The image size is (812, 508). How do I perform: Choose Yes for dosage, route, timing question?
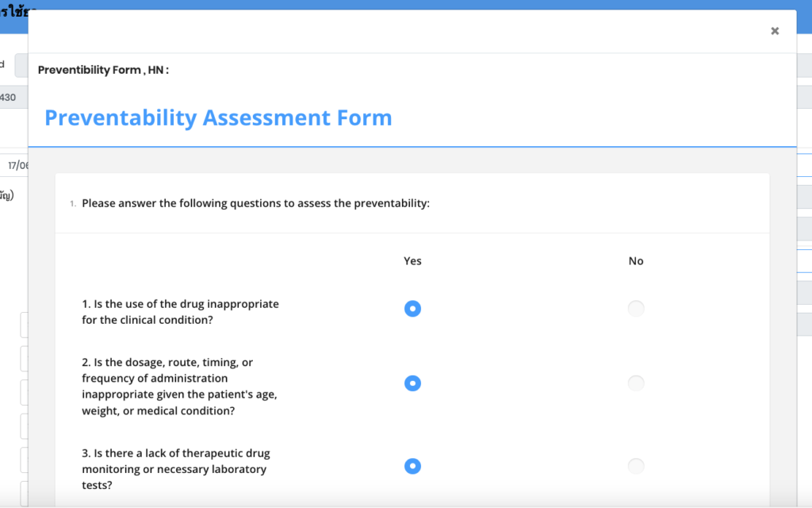(x=412, y=383)
